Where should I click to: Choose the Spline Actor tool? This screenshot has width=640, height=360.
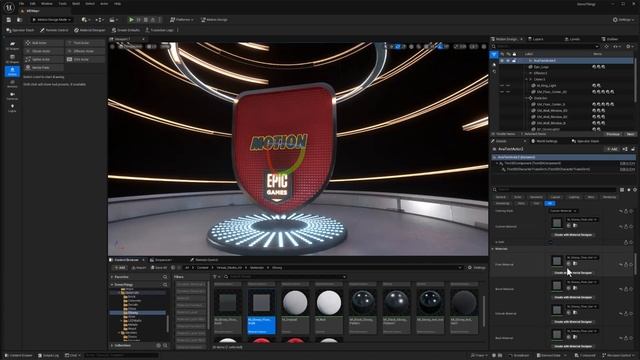tap(43, 60)
